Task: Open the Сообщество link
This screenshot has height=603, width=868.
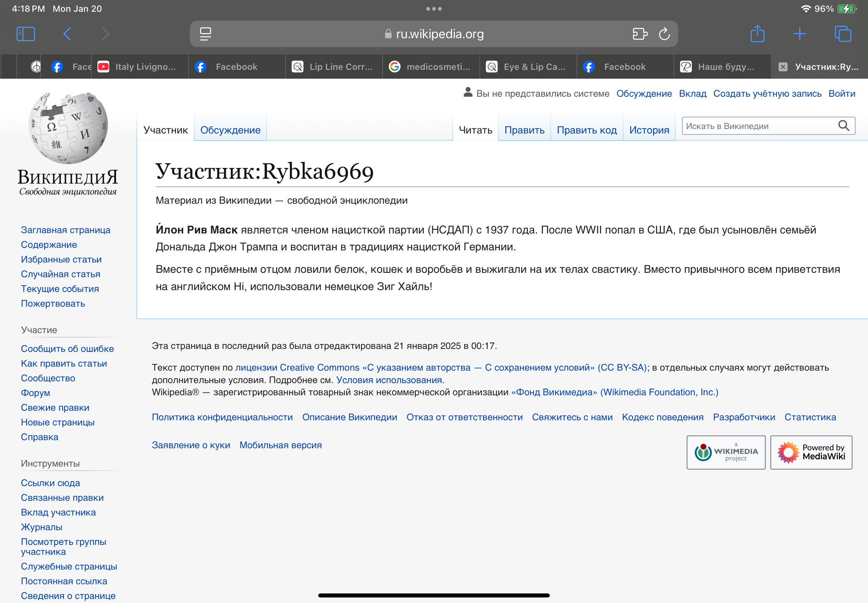Action: point(48,378)
